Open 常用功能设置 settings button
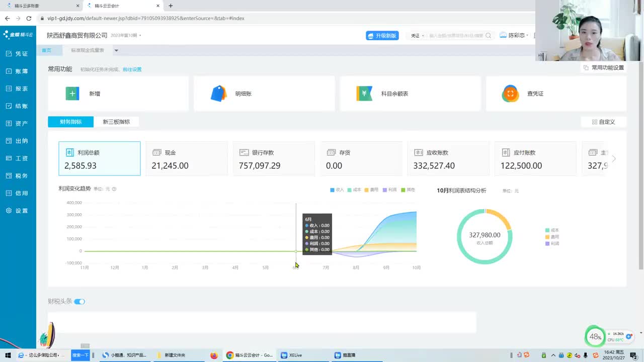644x362 pixels. [x=603, y=67]
